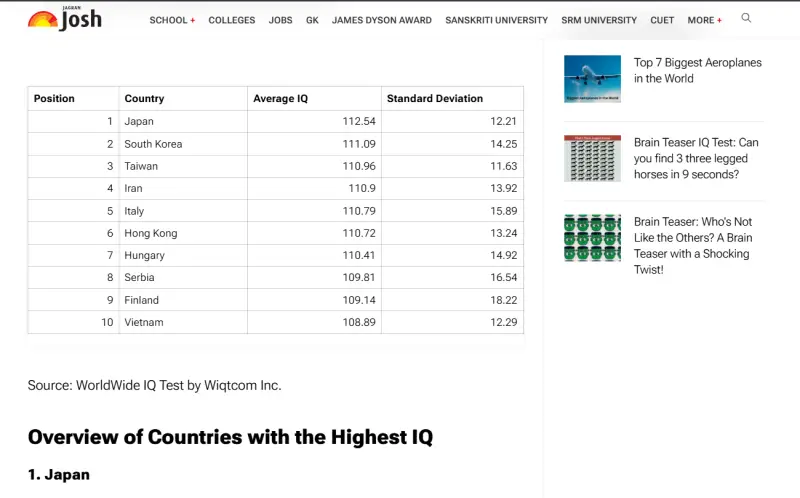
Task: Click the three-legged horses teaser thumbnail
Action: [x=592, y=158]
